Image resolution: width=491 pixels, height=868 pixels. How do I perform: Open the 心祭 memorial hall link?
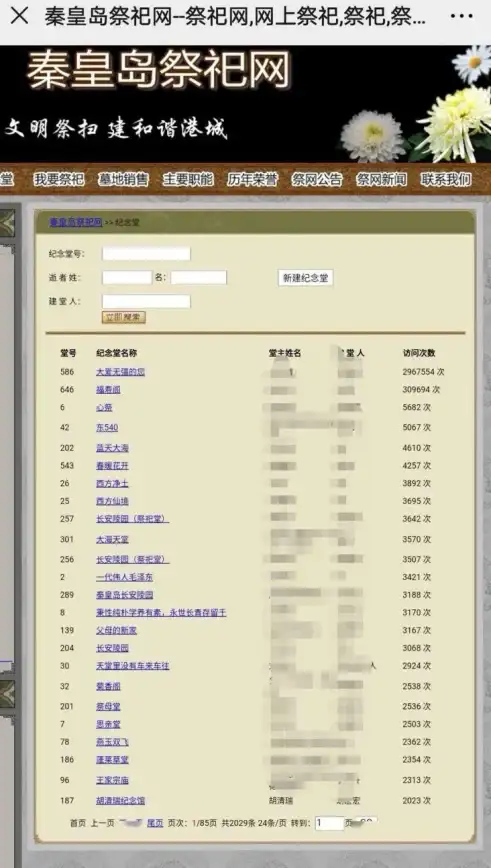click(104, 407)
